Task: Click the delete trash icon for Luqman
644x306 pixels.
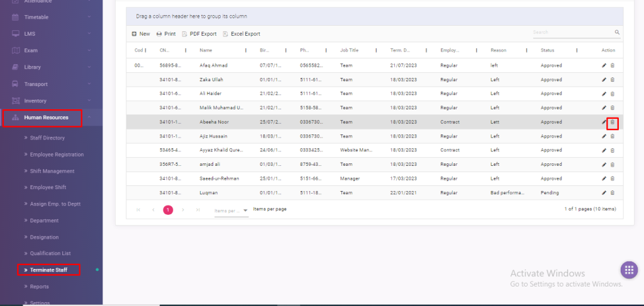Action: pyautogui.click(x=613, y=193)
